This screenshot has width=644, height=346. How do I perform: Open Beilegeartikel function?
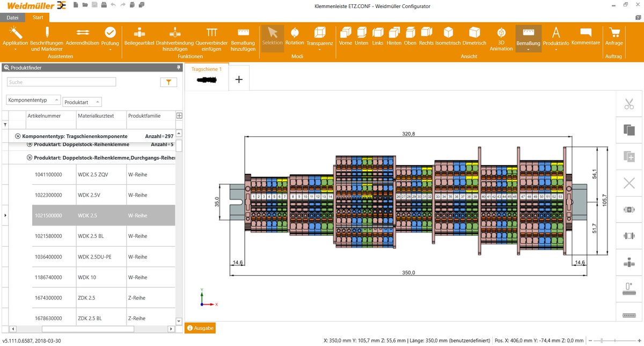[139, 36]
